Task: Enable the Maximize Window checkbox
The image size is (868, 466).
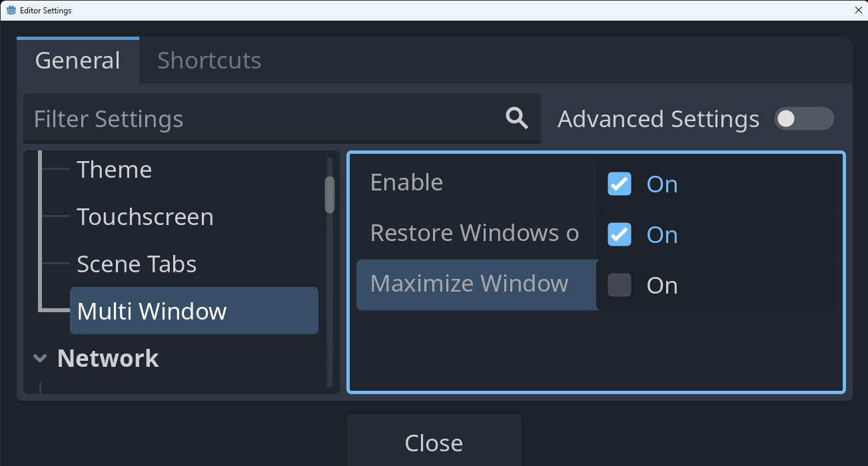Action: tap(619, 285)
